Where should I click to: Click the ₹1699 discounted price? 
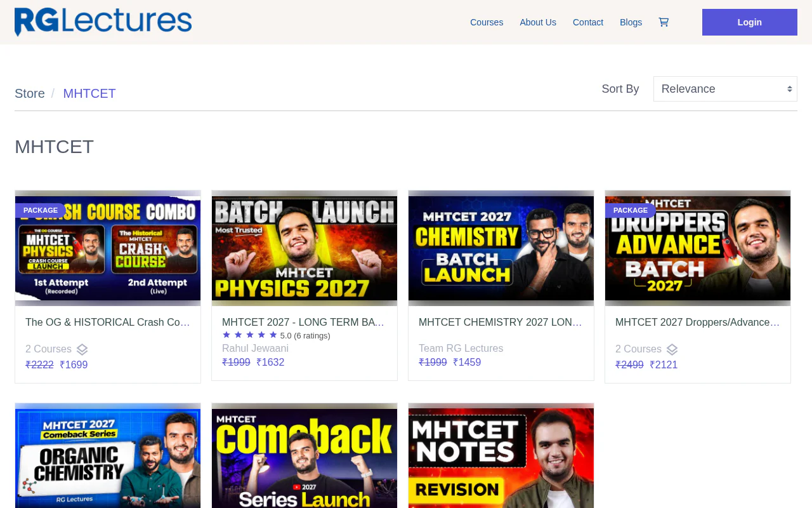tap(74, 365)
